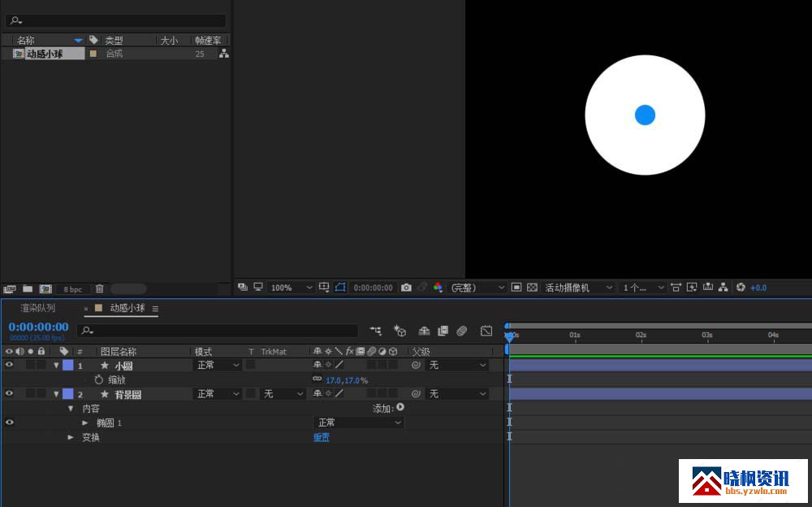Toggle preserve transparency box on 小圆 layer
Image resolution: width=812 pixels, height=507 pixels.
tap(251, 365)
